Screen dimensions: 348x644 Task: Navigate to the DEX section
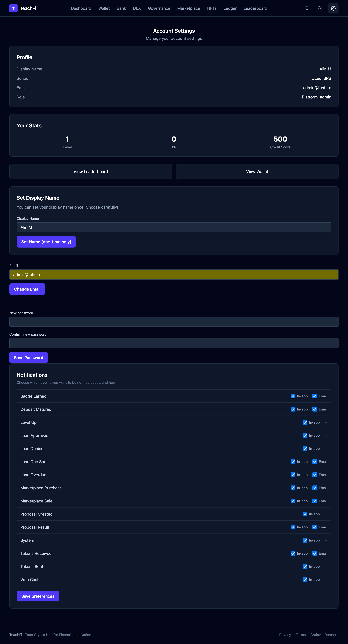(x=137, y=8)
